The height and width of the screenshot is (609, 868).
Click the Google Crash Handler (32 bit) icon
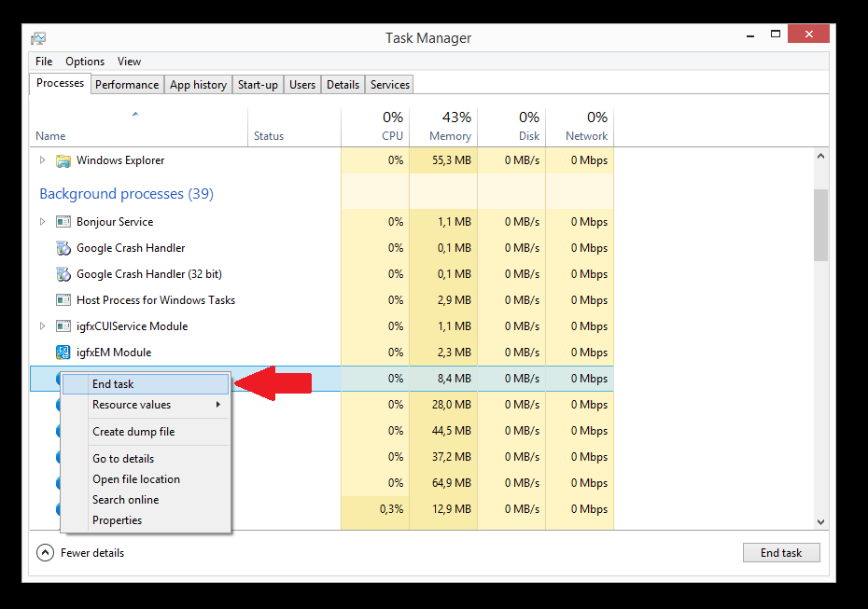(x=63, y=274)
